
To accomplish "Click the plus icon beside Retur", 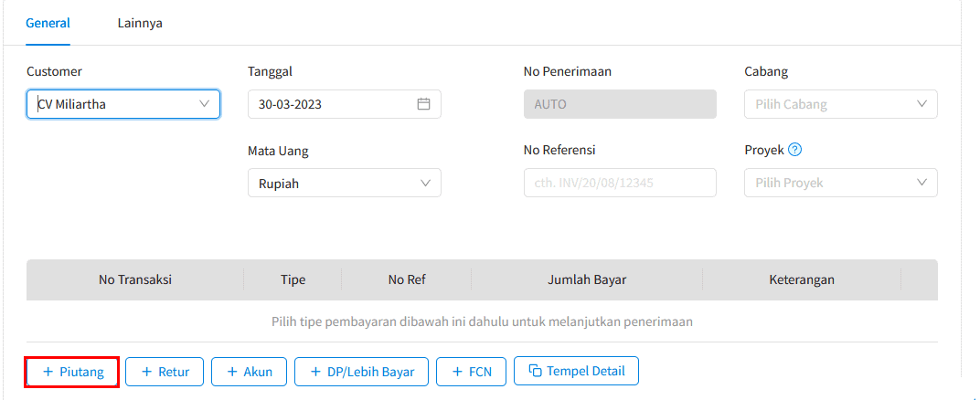I will [x=147, y=372].
